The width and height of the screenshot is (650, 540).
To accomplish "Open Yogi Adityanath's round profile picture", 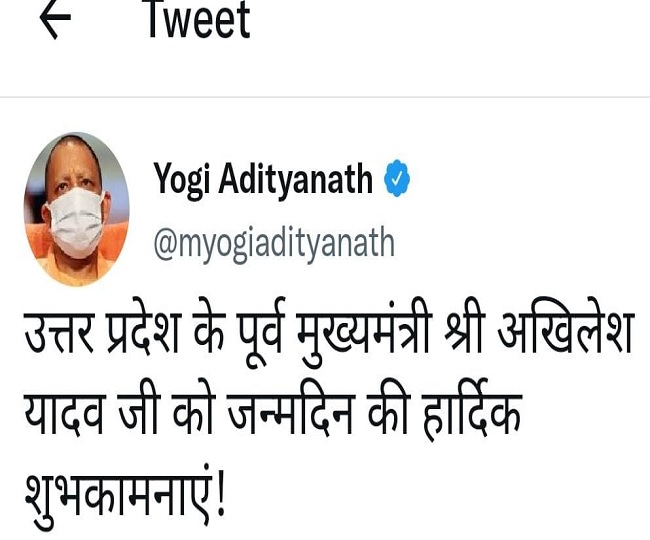I will 77,209.
